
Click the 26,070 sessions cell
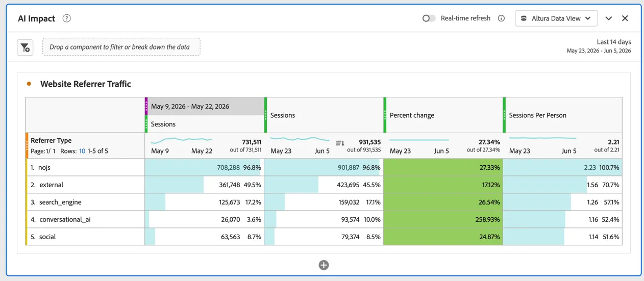click(x=205, y=219)
